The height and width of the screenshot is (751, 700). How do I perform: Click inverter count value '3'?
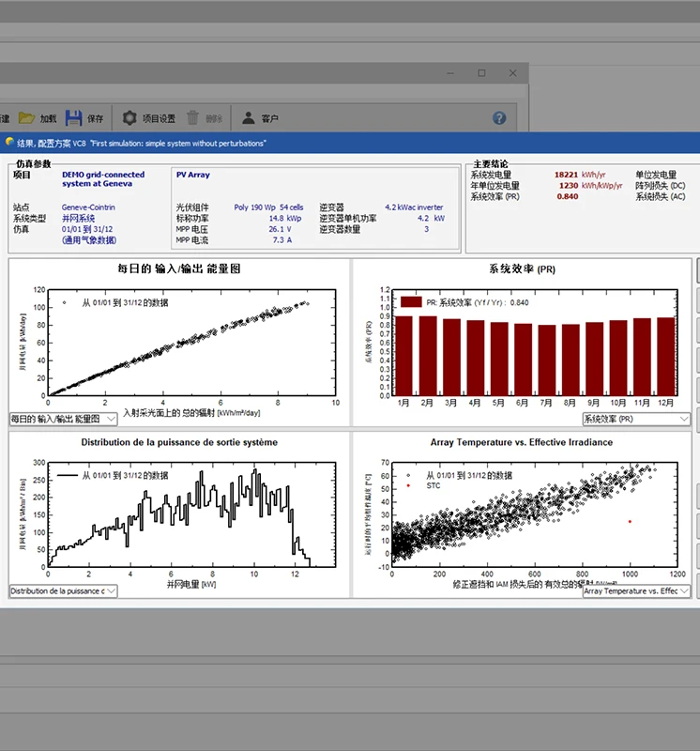426,229
